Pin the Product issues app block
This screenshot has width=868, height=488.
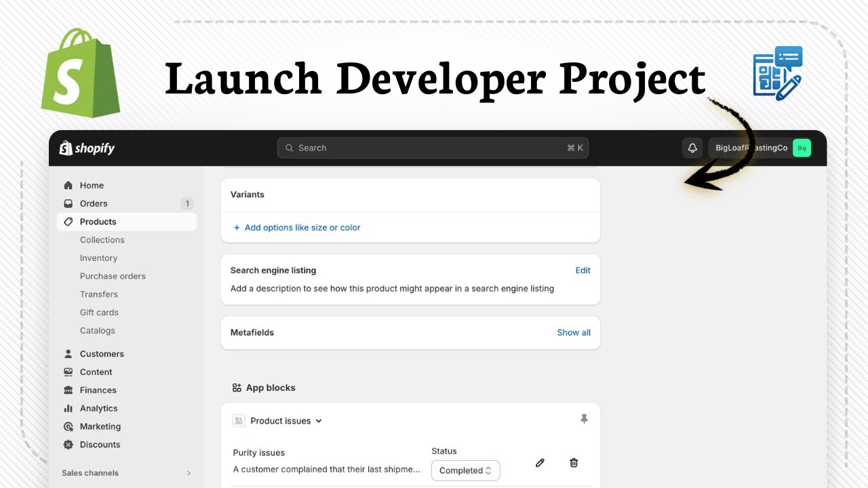coord(584,420)
